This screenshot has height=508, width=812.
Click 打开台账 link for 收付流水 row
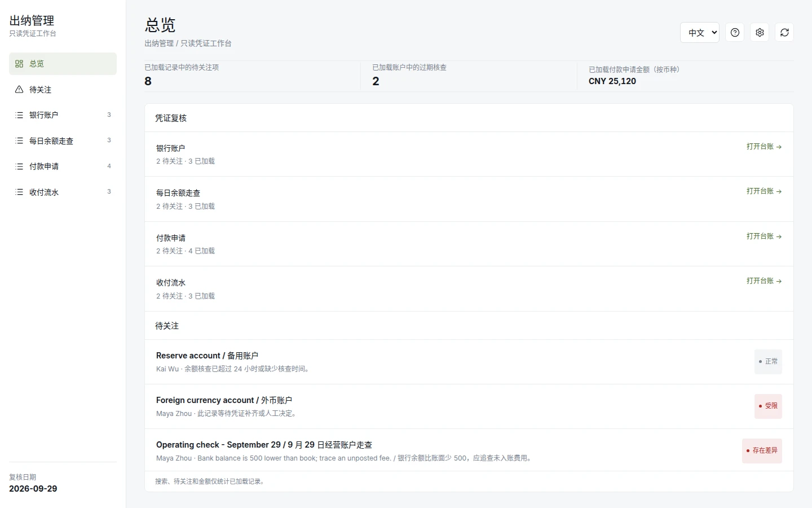tap(764, 281)
